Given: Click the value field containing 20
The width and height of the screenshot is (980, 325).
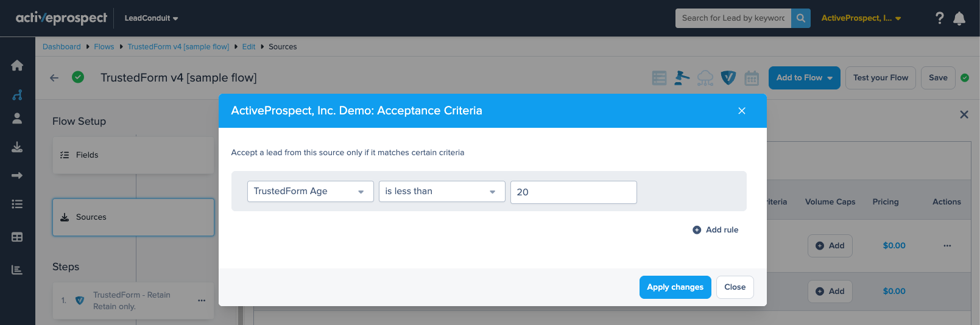Looking at the screenshot, I should [573, 192].
